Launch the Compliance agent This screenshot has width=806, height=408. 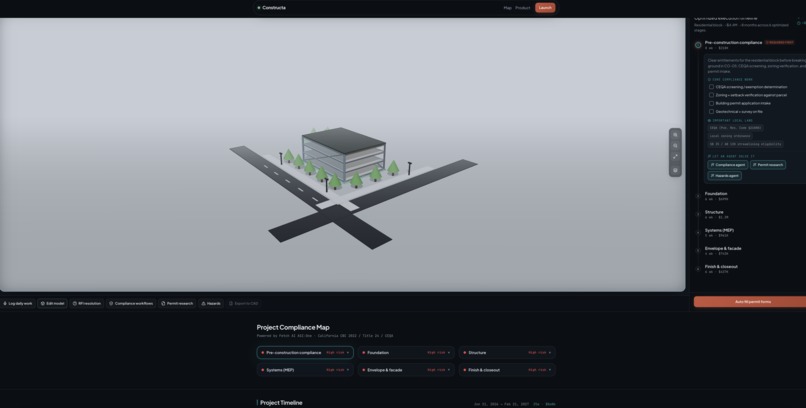coord(727,165)
